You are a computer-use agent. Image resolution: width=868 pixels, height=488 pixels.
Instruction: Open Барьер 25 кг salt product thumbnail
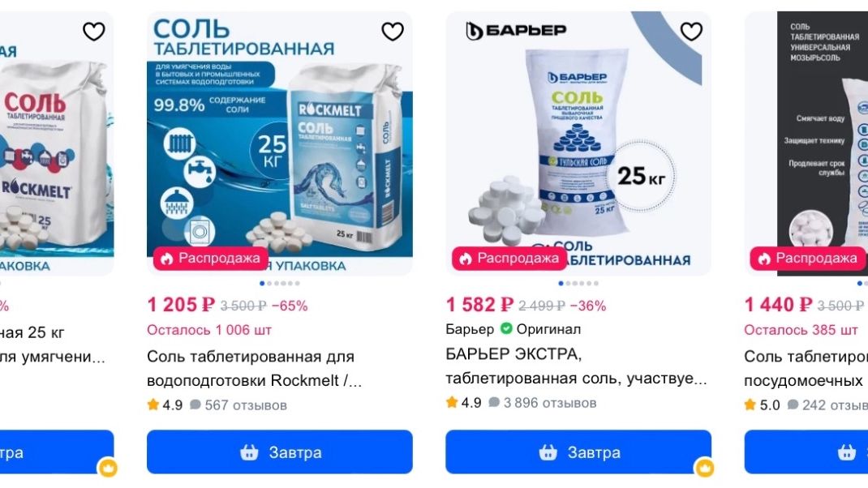(x=578, y=143)
